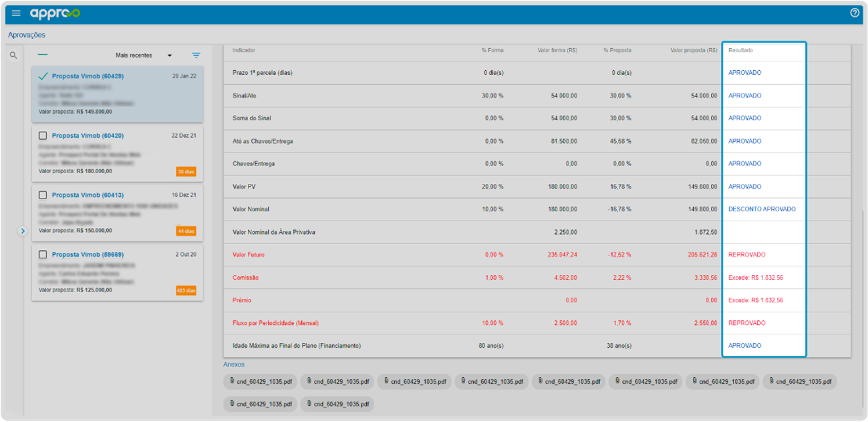Open the Proposta Vimob (60429) title
Viewport: 868px width, 422px height.
88,76
